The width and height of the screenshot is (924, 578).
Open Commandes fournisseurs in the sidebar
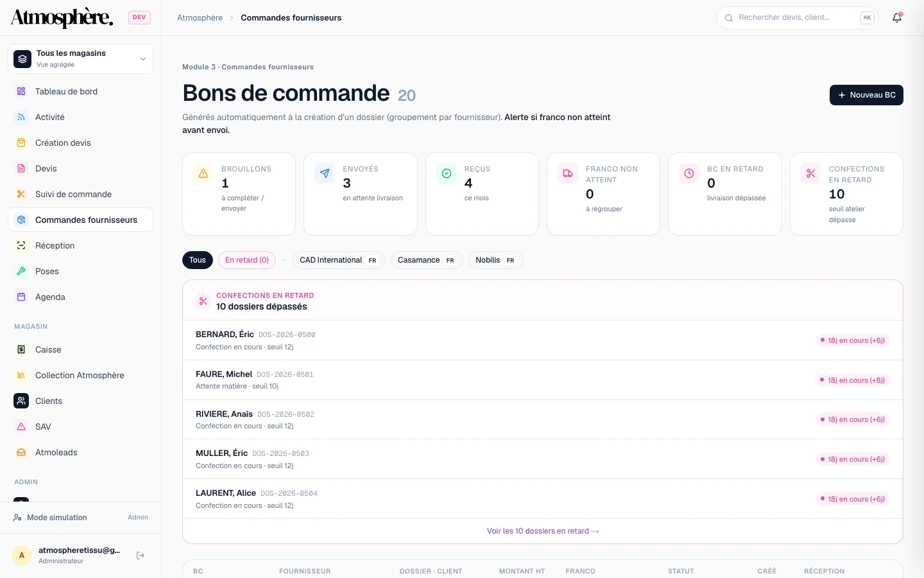81,220
